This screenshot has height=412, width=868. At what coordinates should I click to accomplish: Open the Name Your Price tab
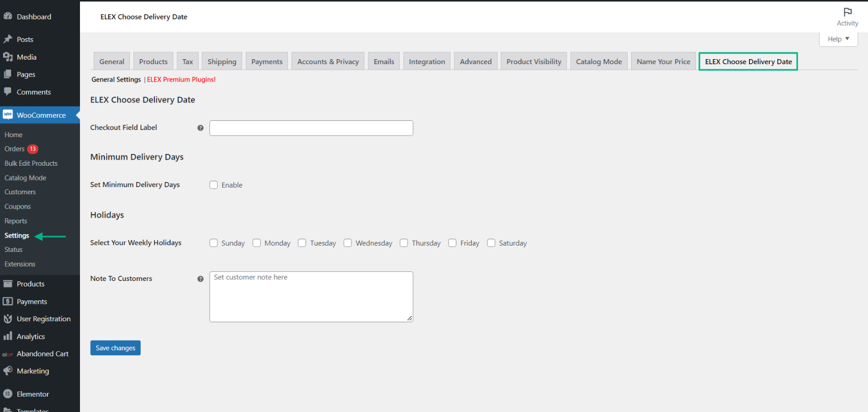[663, 61]
